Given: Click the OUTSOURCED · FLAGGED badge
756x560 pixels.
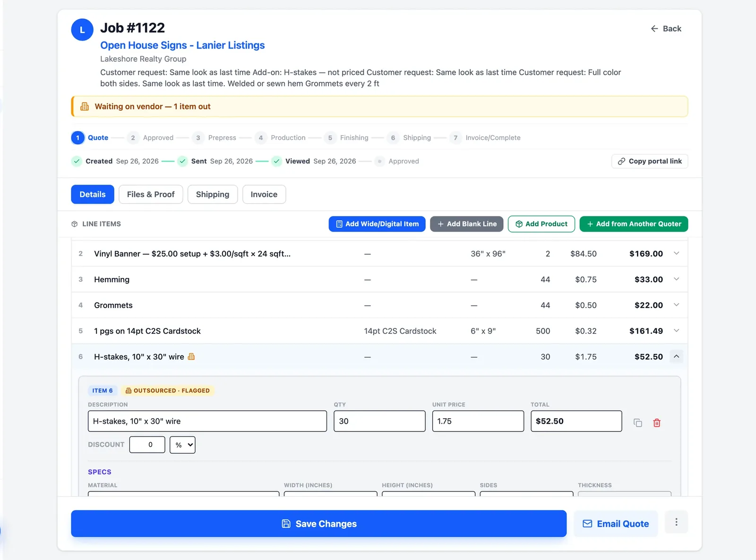Looking at the screenshot, I should tap(168, 390).
